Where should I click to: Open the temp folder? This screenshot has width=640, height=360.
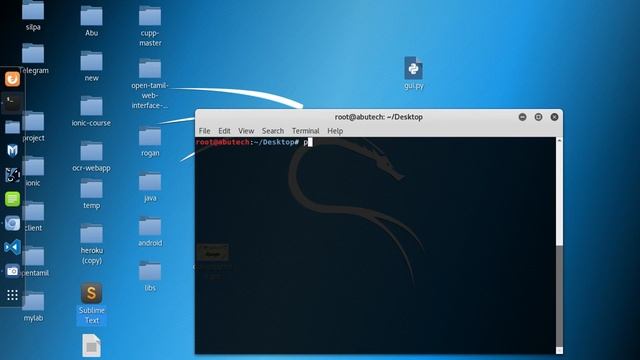point(91,188)
